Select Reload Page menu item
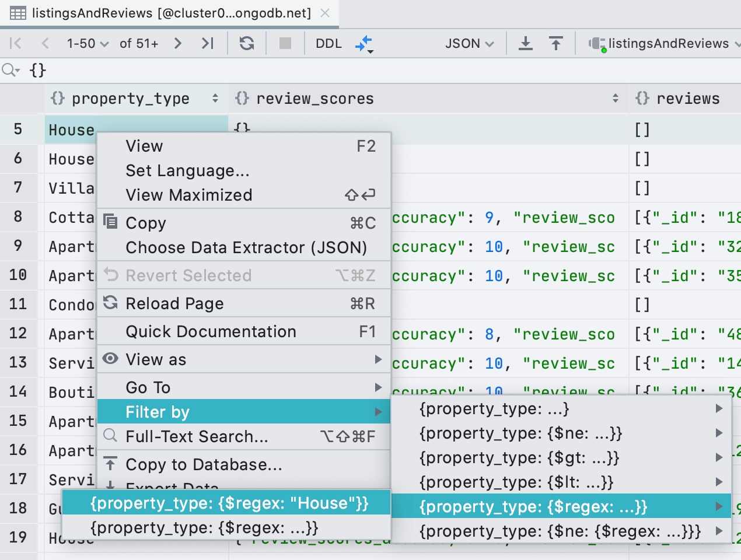Image resolution: width=741 pixels, height=560 pixels. [244, 304]
